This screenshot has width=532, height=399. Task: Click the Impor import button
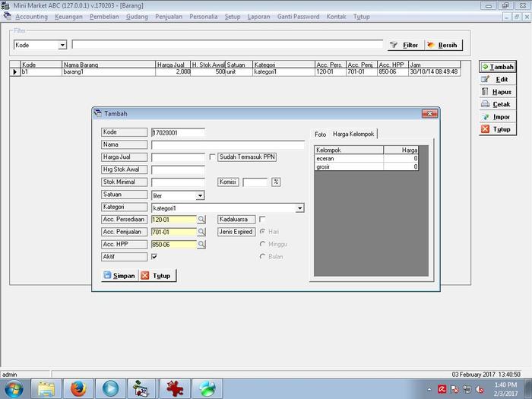click(x=496, y=117)
